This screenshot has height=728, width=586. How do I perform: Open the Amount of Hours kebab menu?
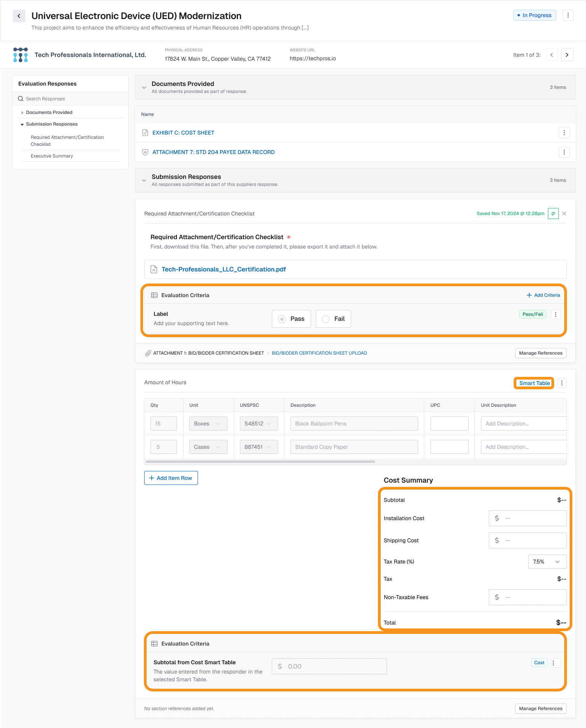pos(562,383)
